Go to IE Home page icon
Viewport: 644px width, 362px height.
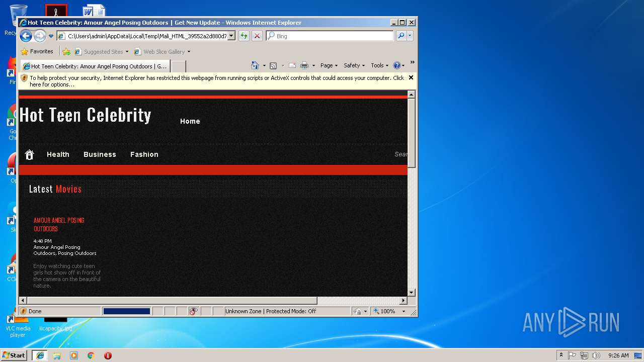pyautogui.click(x=255, y=65)
